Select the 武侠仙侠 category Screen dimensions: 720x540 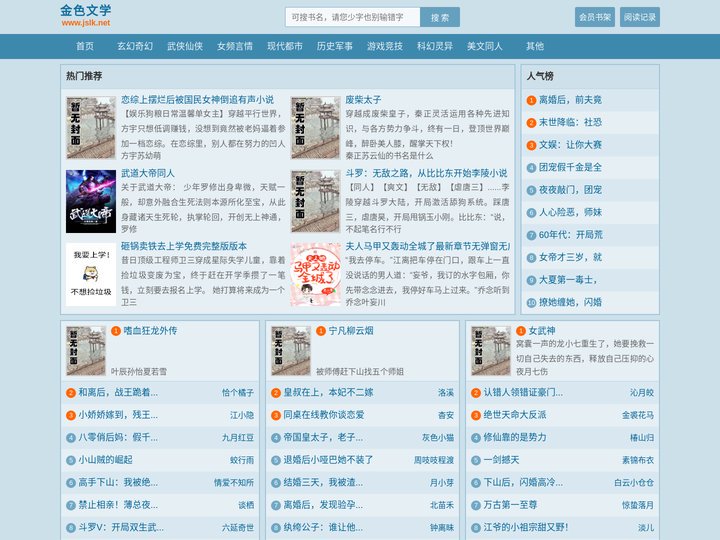[x=185, y=46]
